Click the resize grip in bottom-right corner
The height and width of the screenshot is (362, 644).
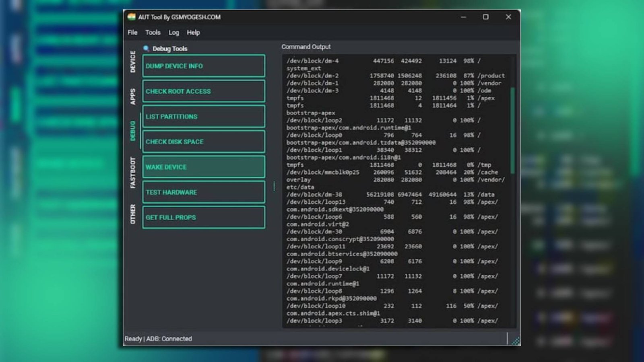(515, 340)
